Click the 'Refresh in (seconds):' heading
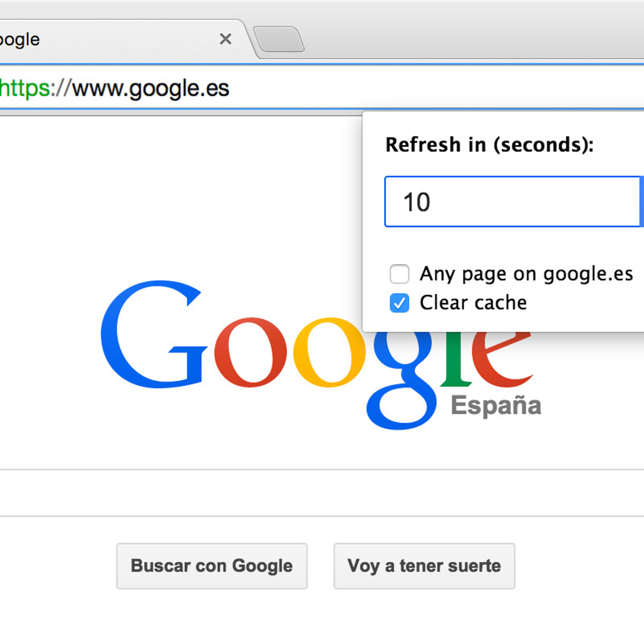This screenshot has height=644, width=644. tap(489, 145)
